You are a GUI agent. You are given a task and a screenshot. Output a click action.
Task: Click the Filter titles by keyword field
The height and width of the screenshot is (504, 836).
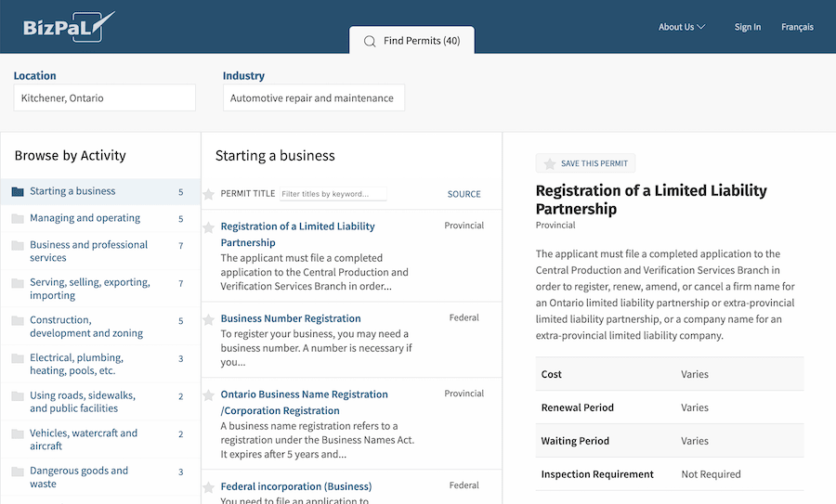pyautogui.click(x=333, y=194)
